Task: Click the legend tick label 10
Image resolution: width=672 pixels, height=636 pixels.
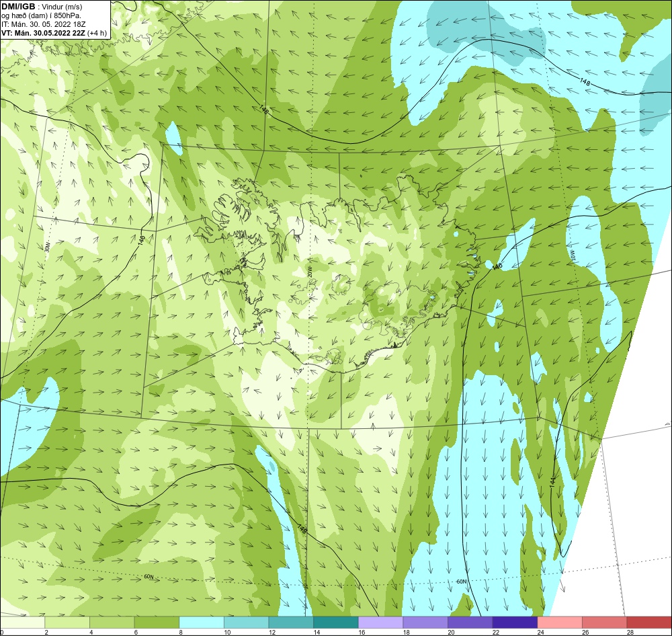Action: click(x=227, y=632)
